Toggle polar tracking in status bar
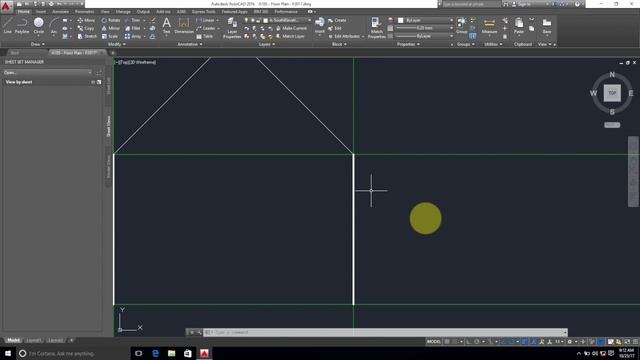Image resolution: width=640 pixels, height=360 pixels. [x=477, y=342]
